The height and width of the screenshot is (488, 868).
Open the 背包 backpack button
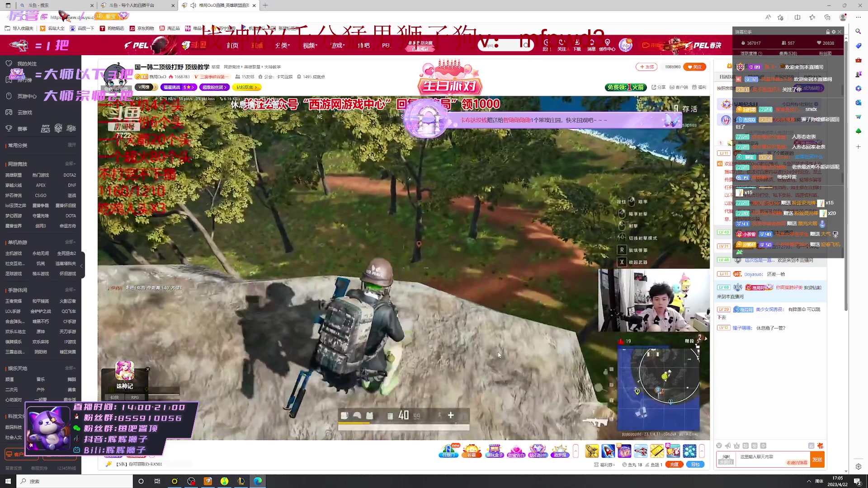click(x=695, y=465)
